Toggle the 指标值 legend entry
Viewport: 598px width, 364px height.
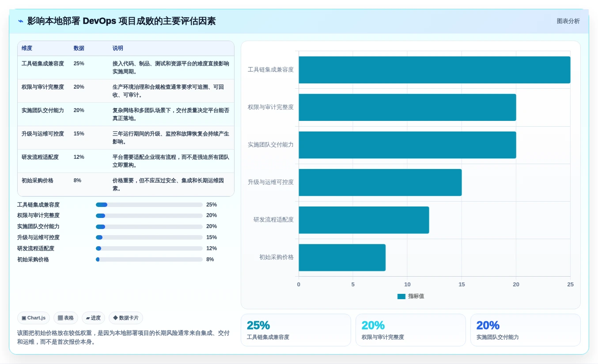pos(411,296)
